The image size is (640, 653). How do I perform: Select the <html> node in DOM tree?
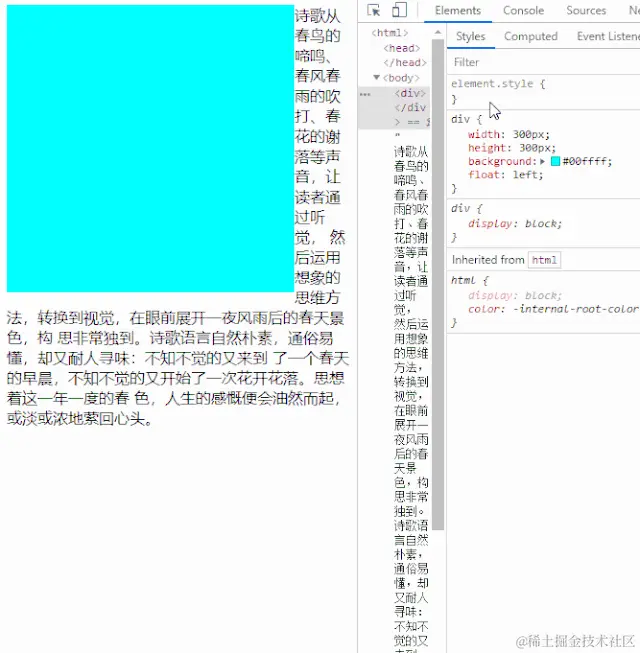point(389,33)
